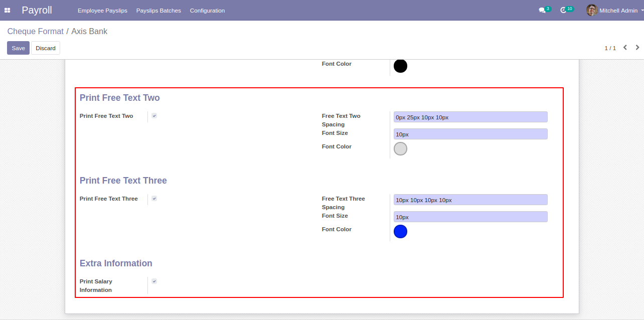Click the Print Free Text Three heading
This screenshot has height=320, width=644.
pyautogui.click(x=123, y=181)
